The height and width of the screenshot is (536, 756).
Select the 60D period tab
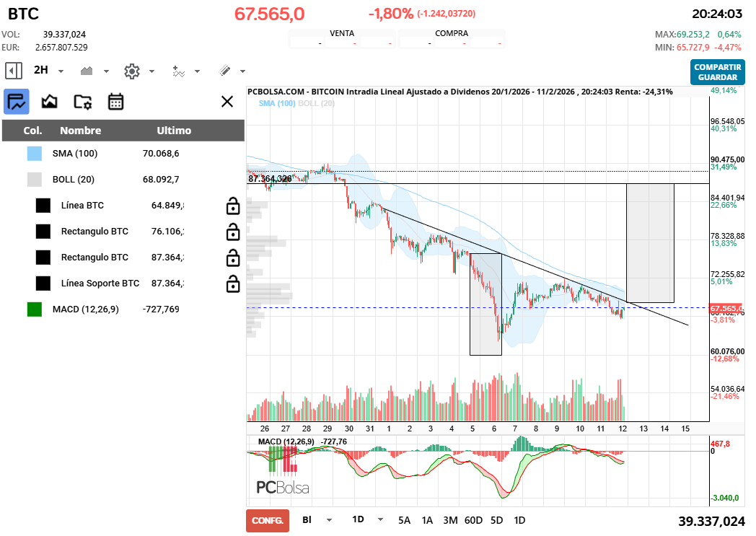[x=473, y=519]
